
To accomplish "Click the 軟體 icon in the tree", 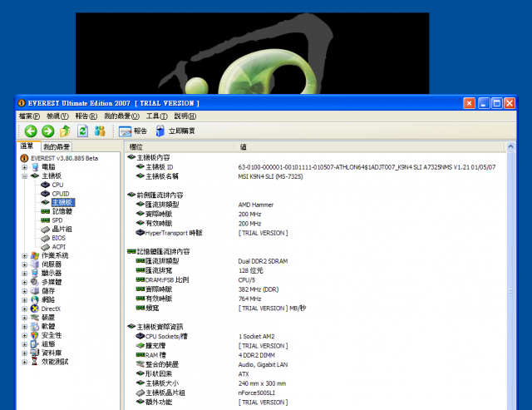I will pyautogui.click(x=35, y=327).
